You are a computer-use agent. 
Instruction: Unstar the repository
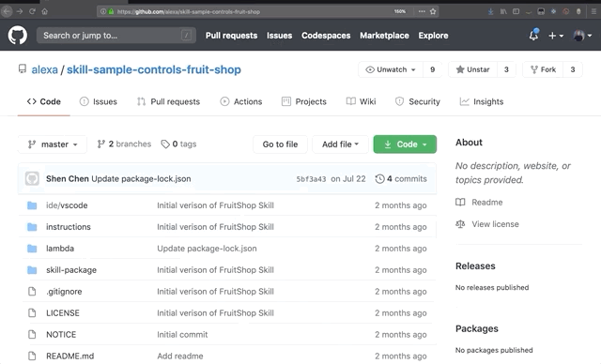[x=472, y=69]
